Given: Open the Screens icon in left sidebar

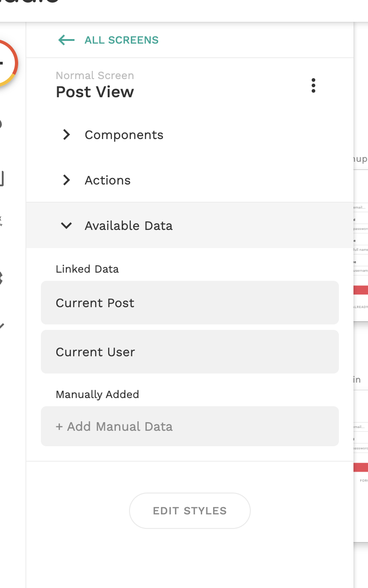Looking at the screenshot, I should (x=1, y=179).
